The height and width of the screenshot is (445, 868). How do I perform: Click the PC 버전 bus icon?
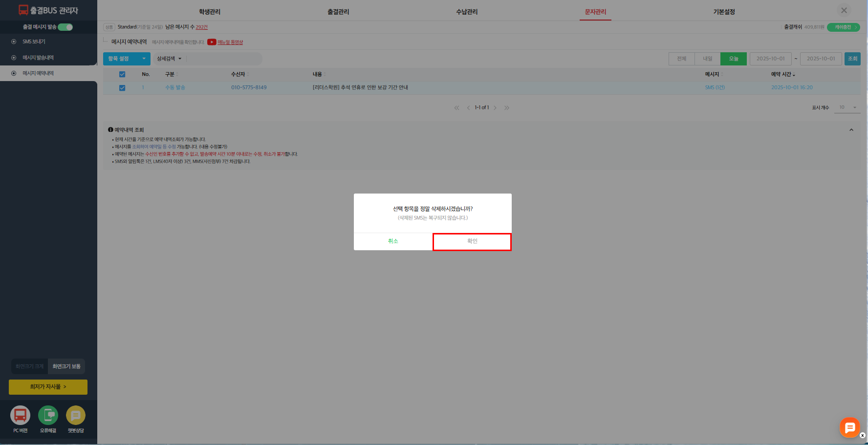pos(20,416)
